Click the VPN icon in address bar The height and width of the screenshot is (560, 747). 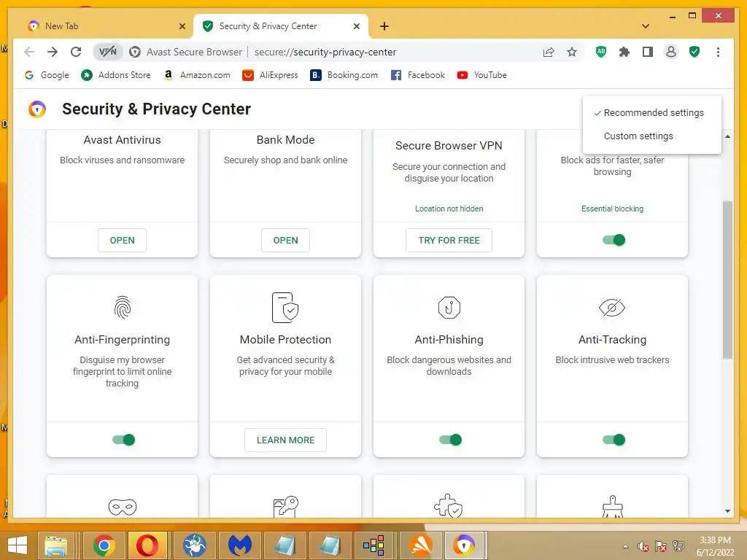tap(108, 52)
